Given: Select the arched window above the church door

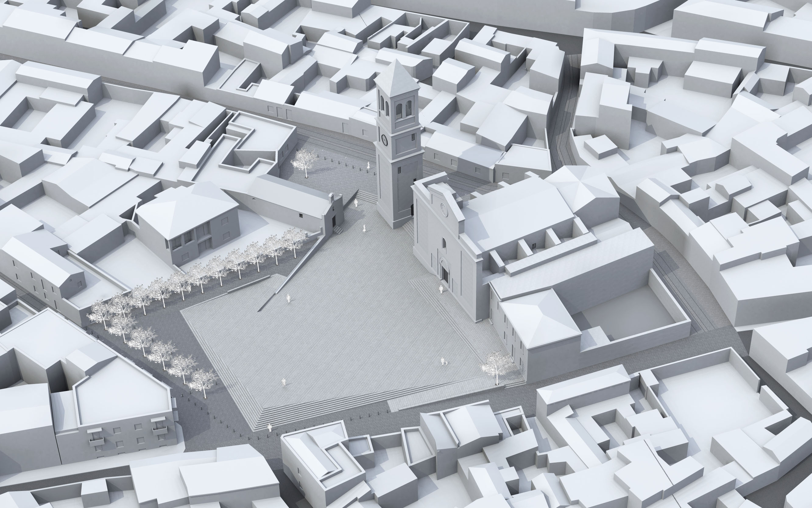Looking at the screenshot, I should pyautogui.click(x=444, y=243).
